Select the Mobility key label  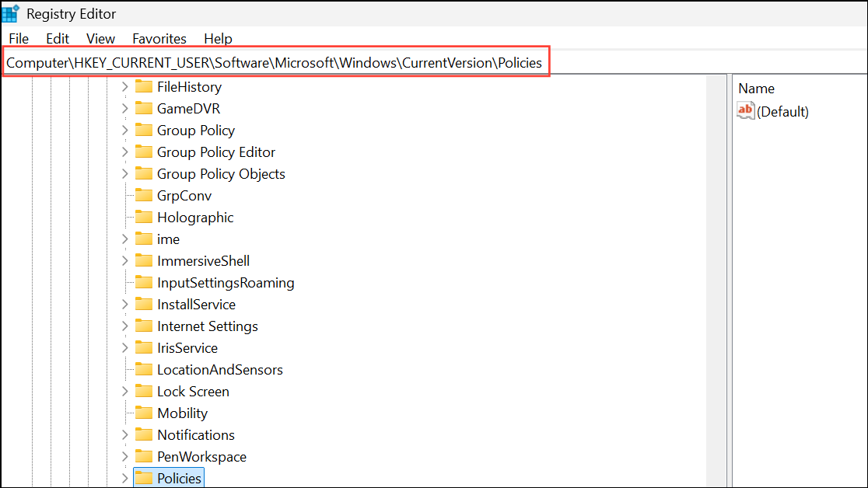(x=182, y=413)
